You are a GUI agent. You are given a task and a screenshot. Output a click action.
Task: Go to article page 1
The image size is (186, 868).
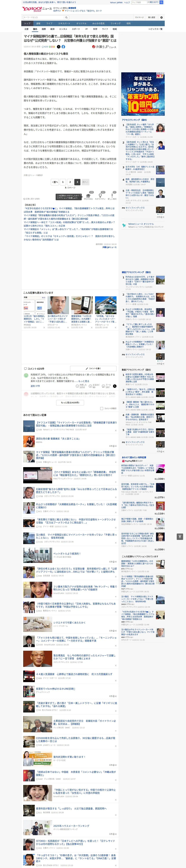63,182
